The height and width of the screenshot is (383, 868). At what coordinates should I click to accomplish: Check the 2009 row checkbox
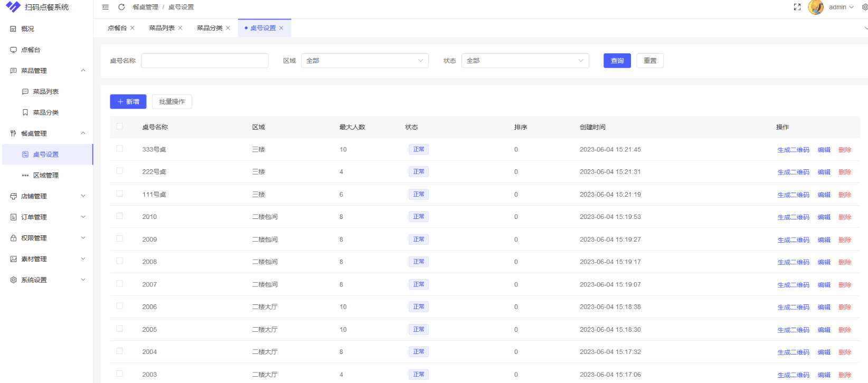click(x=120, y=238)
